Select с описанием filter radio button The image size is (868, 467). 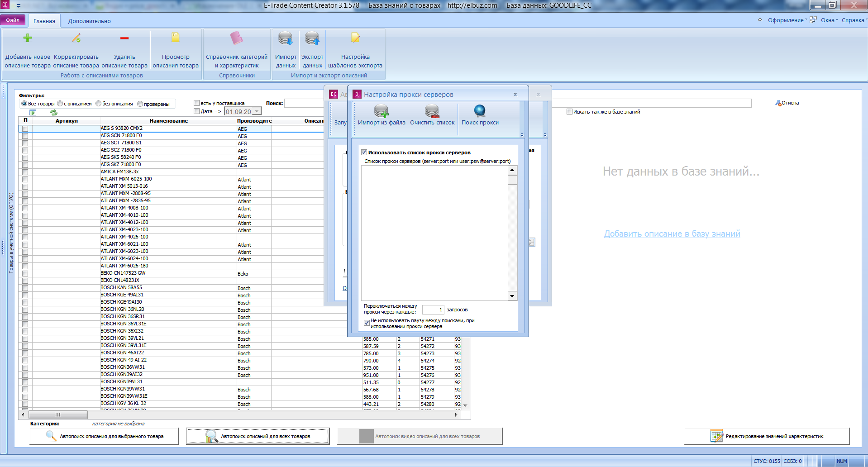[x=60, y=104]
